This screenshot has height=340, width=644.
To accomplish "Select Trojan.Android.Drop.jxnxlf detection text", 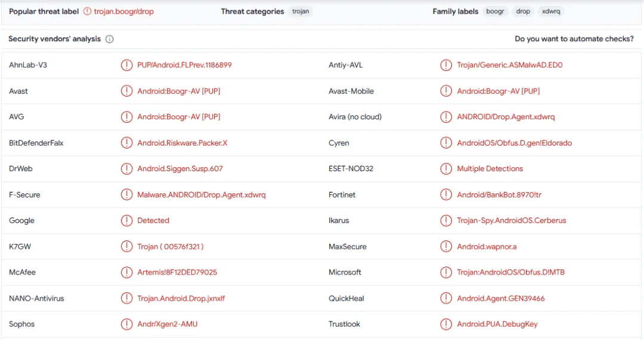I will [181, 298].
